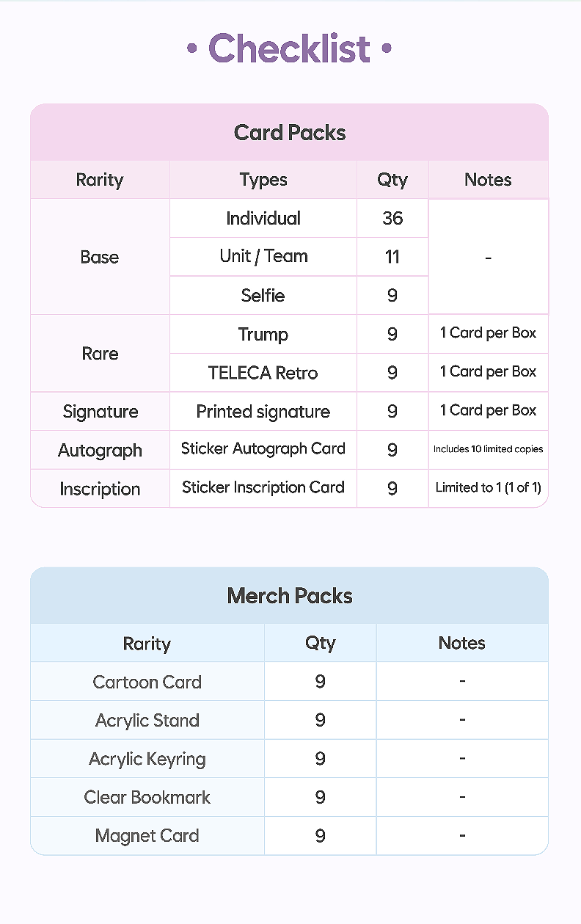Select the Merch Packs table header
The image size is (581, 924).
click(290, 595)
